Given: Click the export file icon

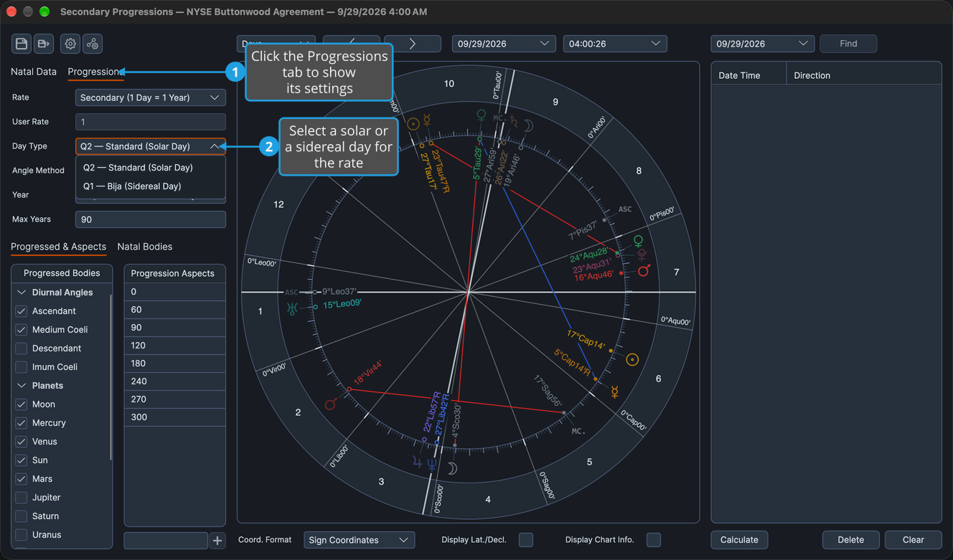Looking at the screenshot, I should point(44,44).
